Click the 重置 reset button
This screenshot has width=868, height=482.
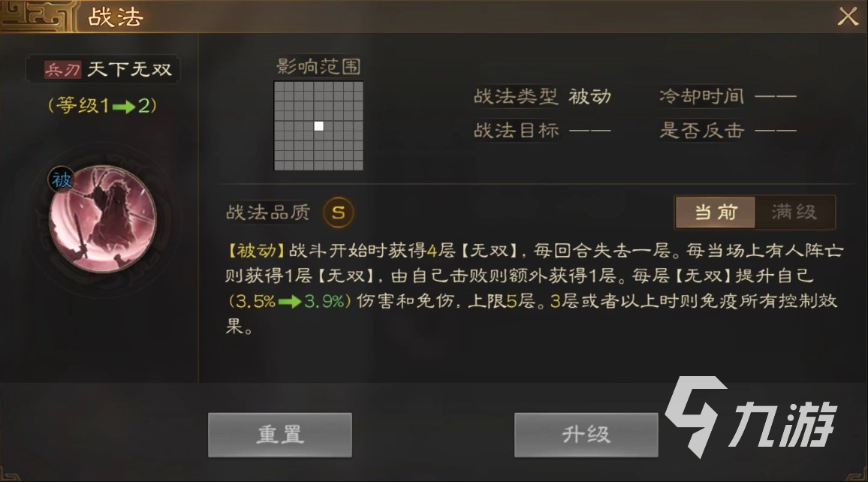pos(280,435)
